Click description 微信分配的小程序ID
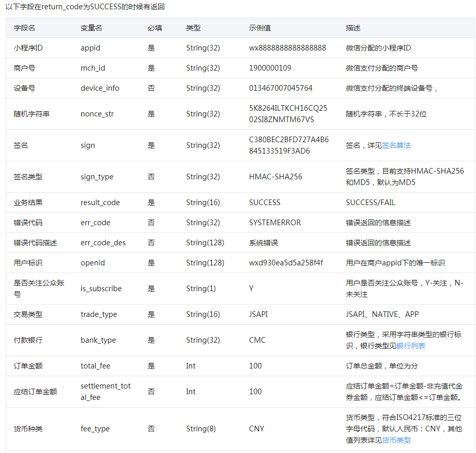The width and height of the screenshot is (476, 453). 378,48
